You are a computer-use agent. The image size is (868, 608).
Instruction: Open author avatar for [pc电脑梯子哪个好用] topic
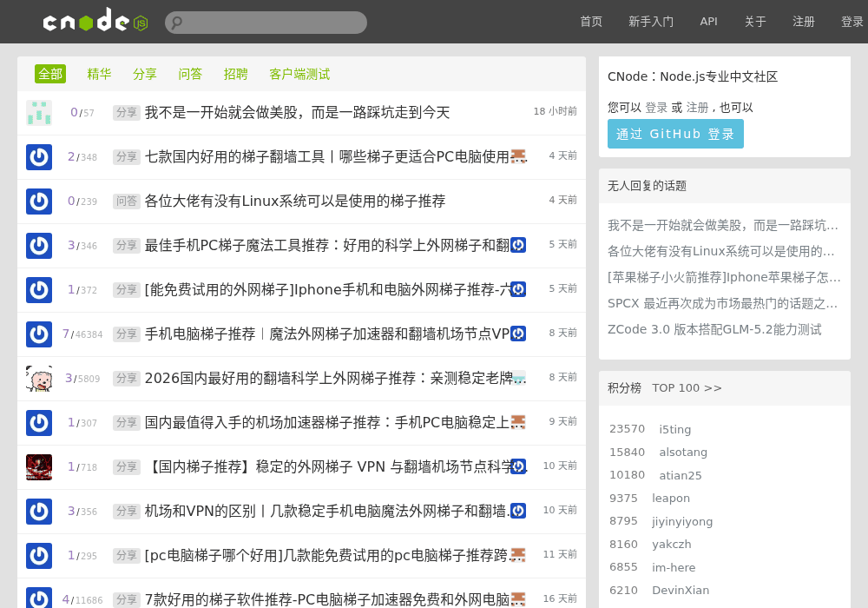(x=39, y=555)
